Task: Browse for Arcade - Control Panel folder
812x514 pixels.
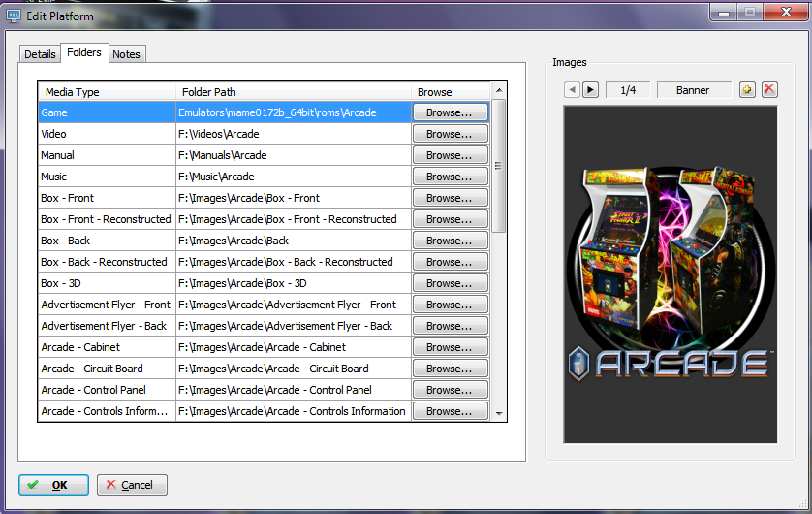Action: tap(450, 390)
